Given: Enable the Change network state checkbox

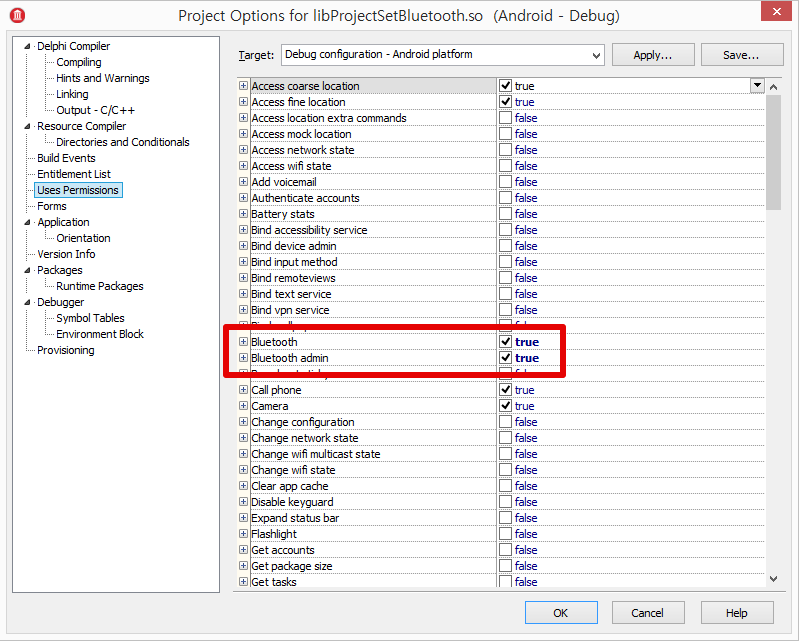Looking at the screenshot, I should click(x=505, y=438).
